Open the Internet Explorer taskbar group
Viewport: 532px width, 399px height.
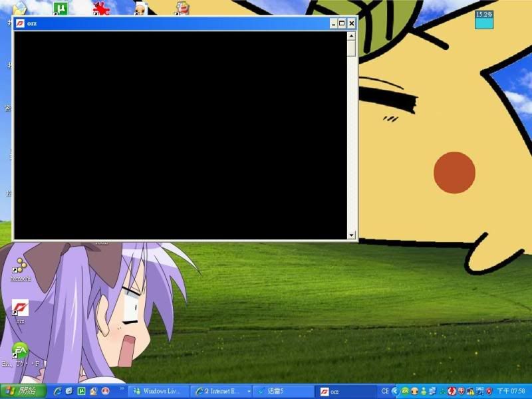(x=220, y=391)
